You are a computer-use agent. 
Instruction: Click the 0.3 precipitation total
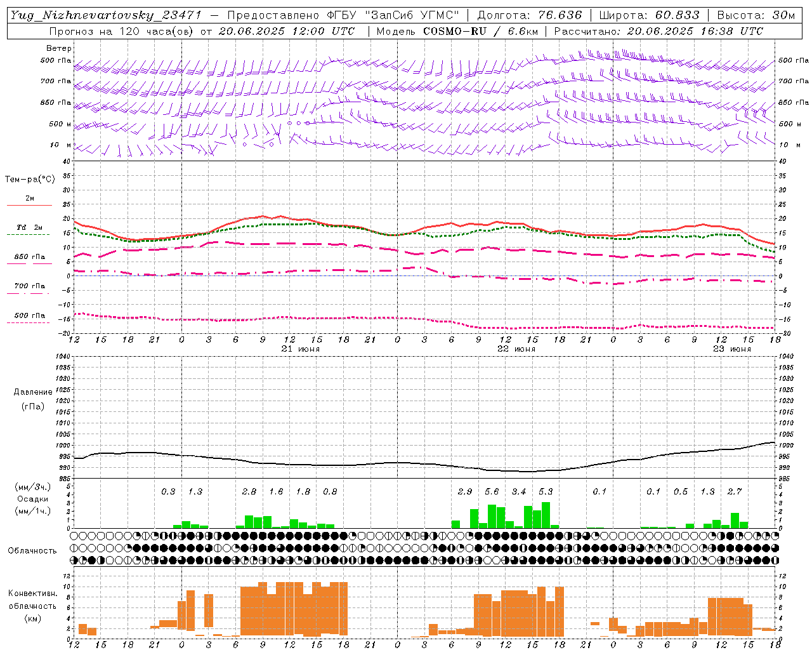tap(168, 491)
